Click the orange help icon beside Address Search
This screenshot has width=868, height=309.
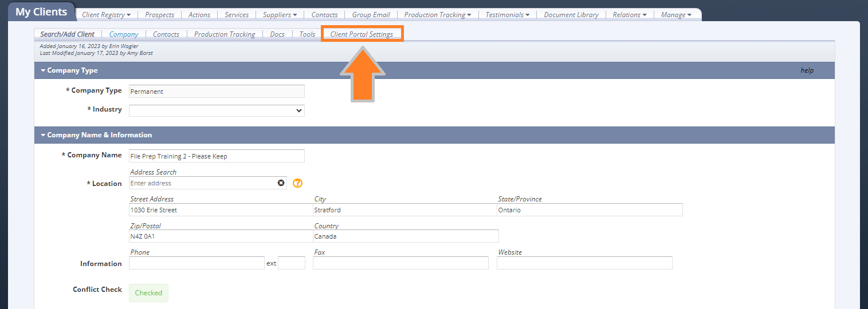pos(297,183)
